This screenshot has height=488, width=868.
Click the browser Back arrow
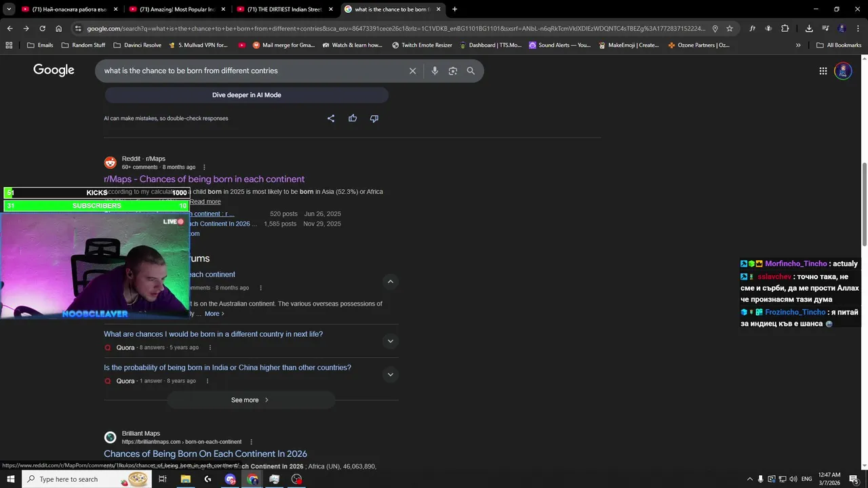click(x=9, y=28)
